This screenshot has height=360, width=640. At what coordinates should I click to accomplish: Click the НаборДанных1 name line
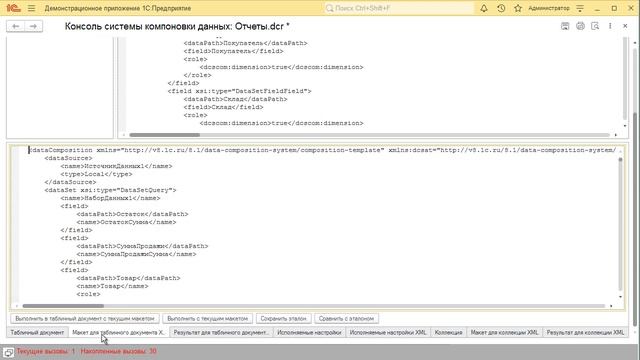[110, 198]
